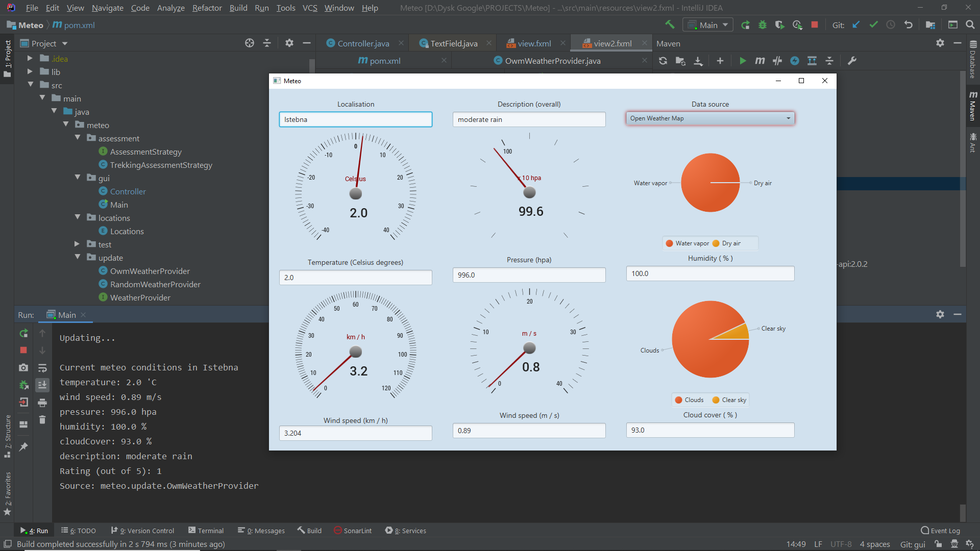The height and width of the screenshot is (551, 980).
Task: Click into the Localisation text field
Action: tap(355, 119)
